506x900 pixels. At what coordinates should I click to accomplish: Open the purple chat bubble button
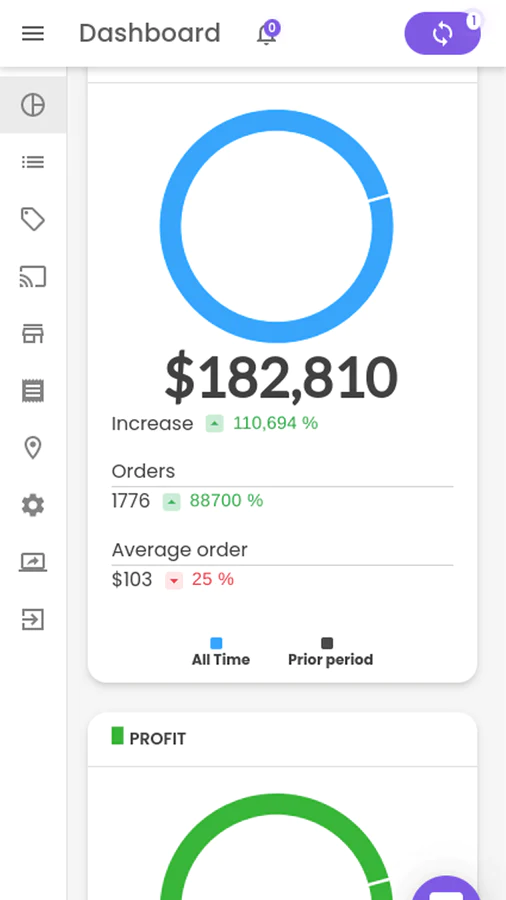click(447, 890)
